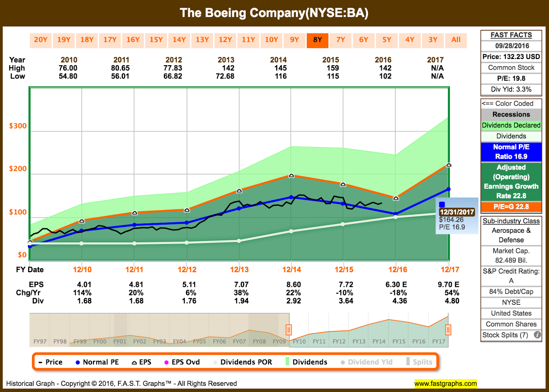
Task: Enable the Dividend Yld legend series
Action: pos(366,362)
